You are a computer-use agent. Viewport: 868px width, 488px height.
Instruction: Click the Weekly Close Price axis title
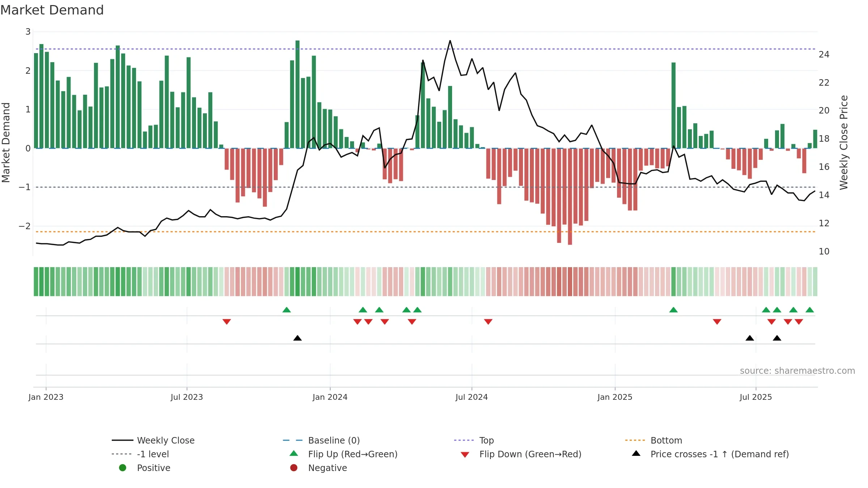click(844, 142)
